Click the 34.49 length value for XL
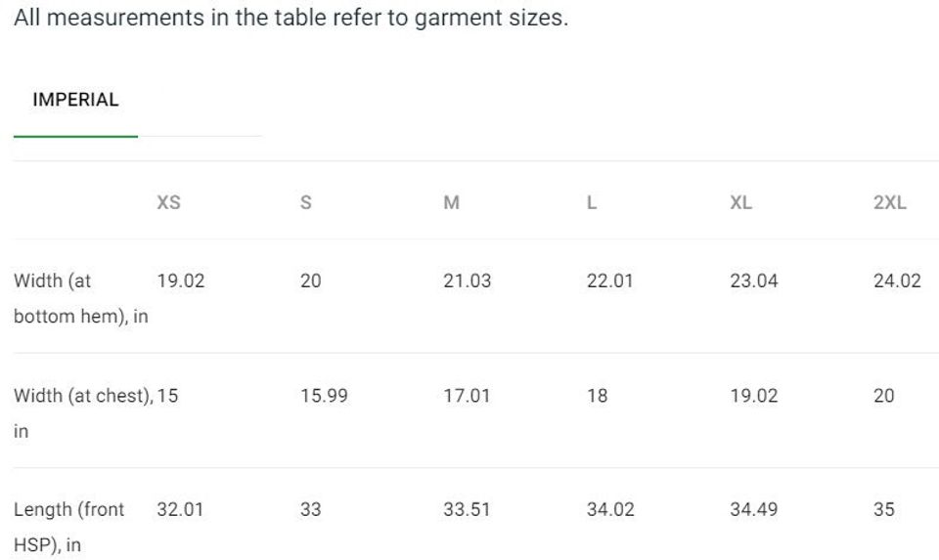Image resolution: width=939 pixels, height=560 pixels. (753, 510)
